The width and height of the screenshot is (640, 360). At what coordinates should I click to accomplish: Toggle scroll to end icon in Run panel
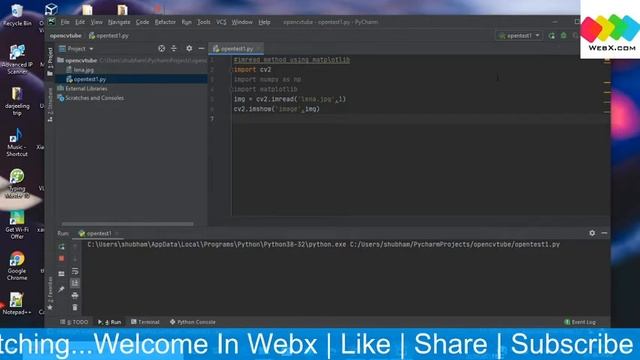point(75,283)
